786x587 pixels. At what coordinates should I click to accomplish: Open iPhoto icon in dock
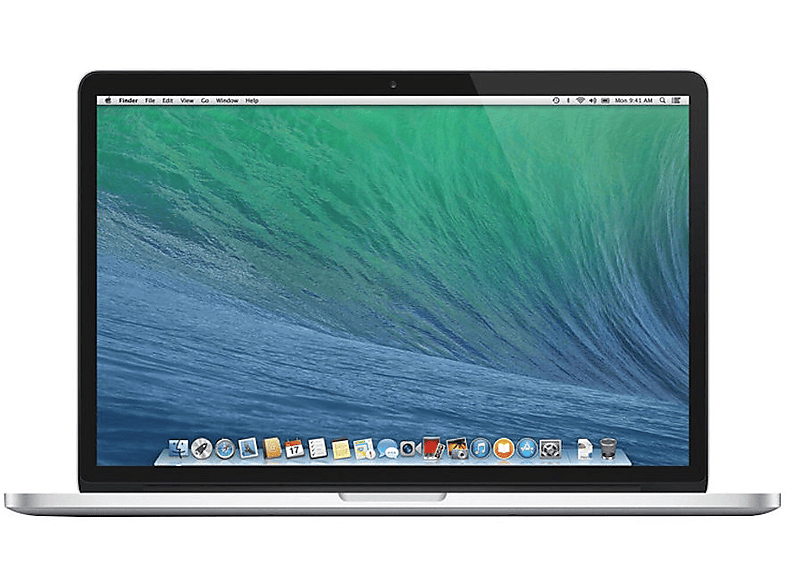(x=457, y=449)
